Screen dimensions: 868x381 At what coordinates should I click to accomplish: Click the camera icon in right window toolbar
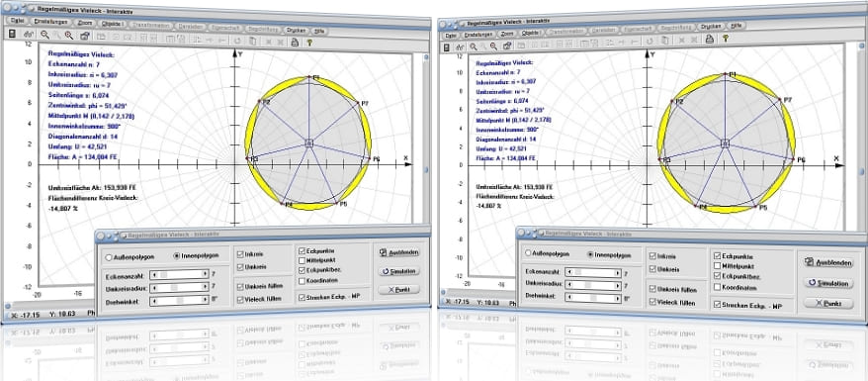(x=507, y=45)
